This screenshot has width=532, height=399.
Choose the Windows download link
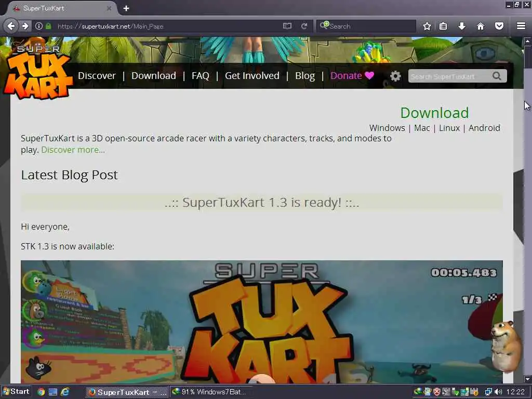[x=387, y=128]
